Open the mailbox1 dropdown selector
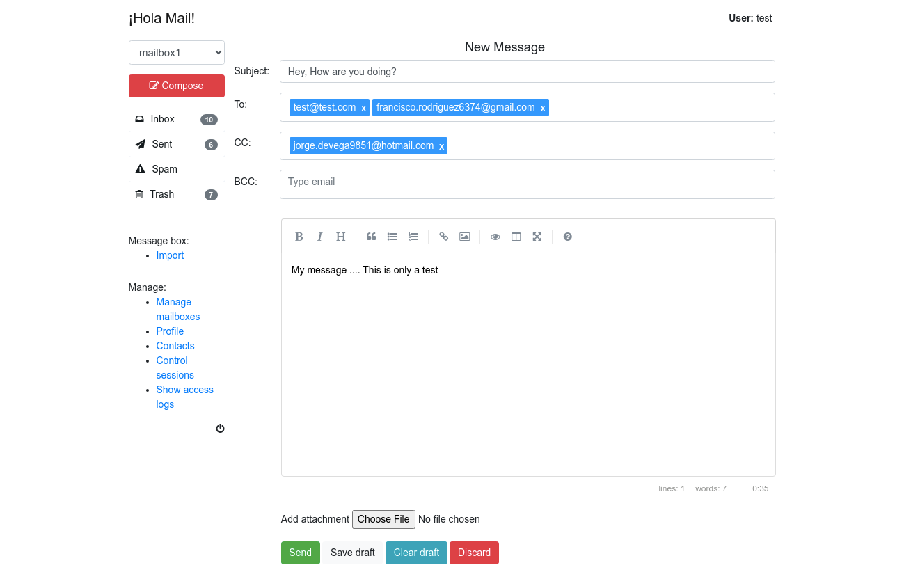Image resolution: width=904 pixels, height=588 pixels. point(177,53)
